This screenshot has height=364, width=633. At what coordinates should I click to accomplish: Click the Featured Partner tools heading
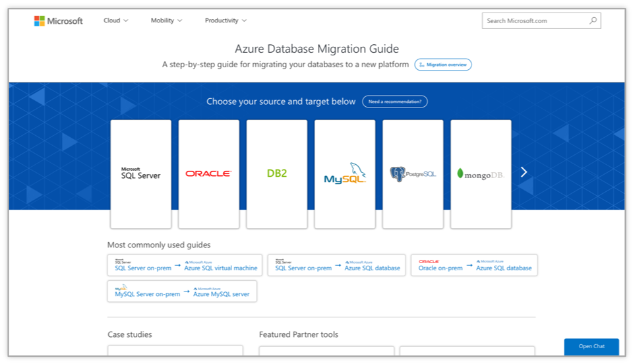coord(299,334)
